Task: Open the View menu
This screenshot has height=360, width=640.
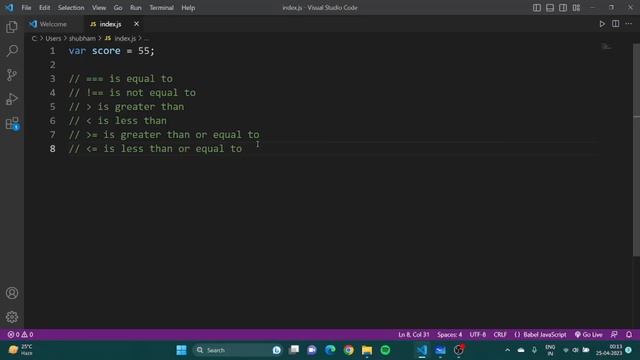Action: 99,8
